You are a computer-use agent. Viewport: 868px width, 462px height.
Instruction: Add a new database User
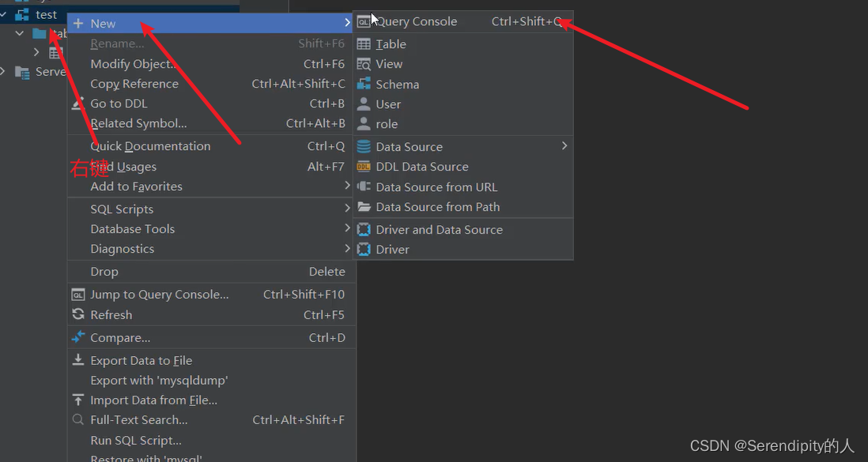pyautogui.click(x=388, y=103)
